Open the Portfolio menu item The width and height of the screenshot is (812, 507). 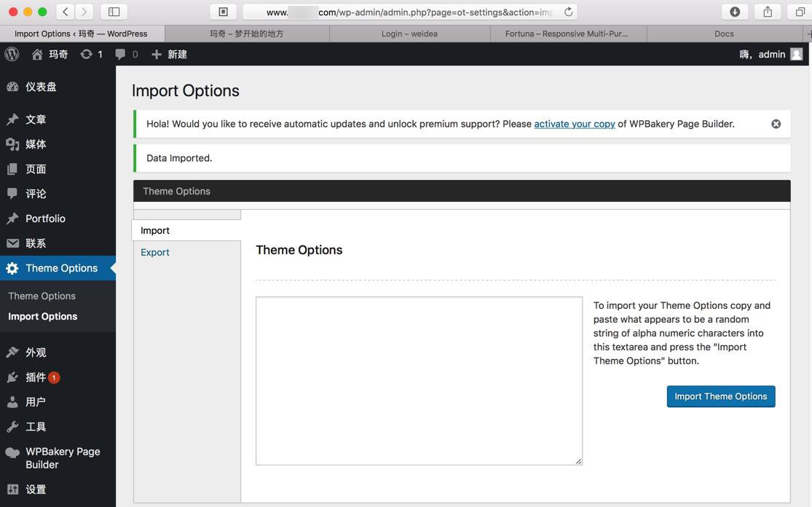(58, 219)
